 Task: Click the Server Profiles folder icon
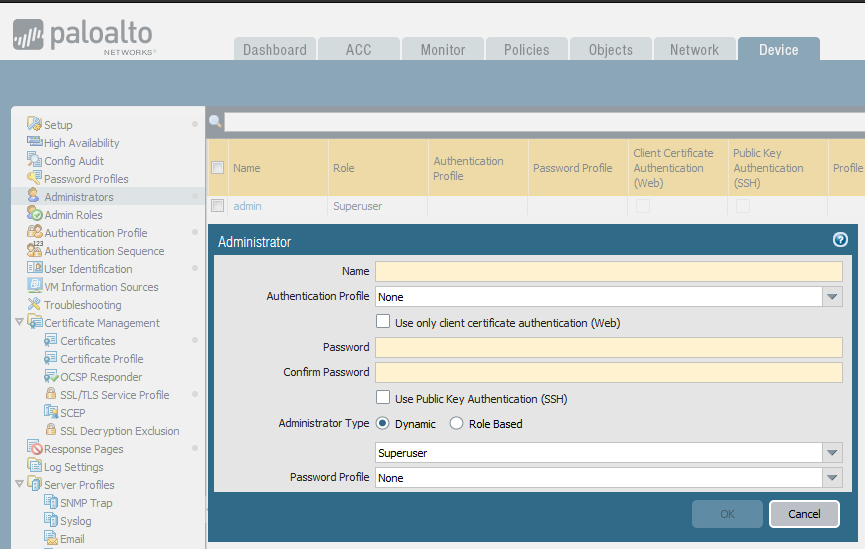coord(35,484)
